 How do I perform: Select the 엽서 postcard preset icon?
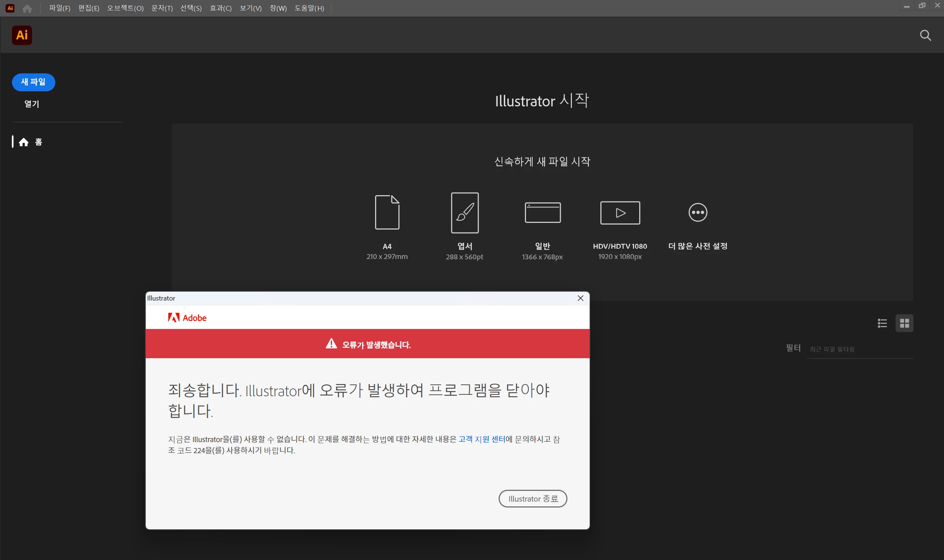[465, 213]
